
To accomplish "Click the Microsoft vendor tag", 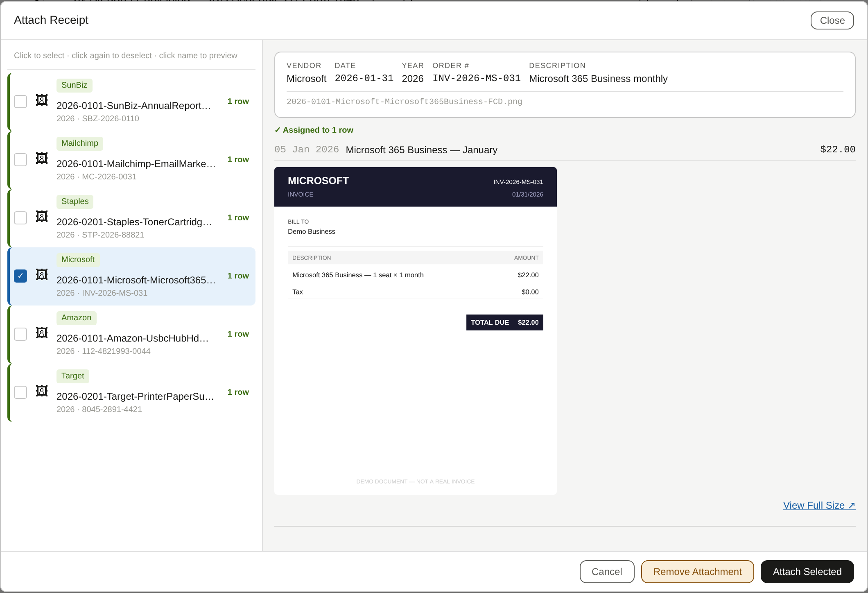I will [x=78, y=260].
